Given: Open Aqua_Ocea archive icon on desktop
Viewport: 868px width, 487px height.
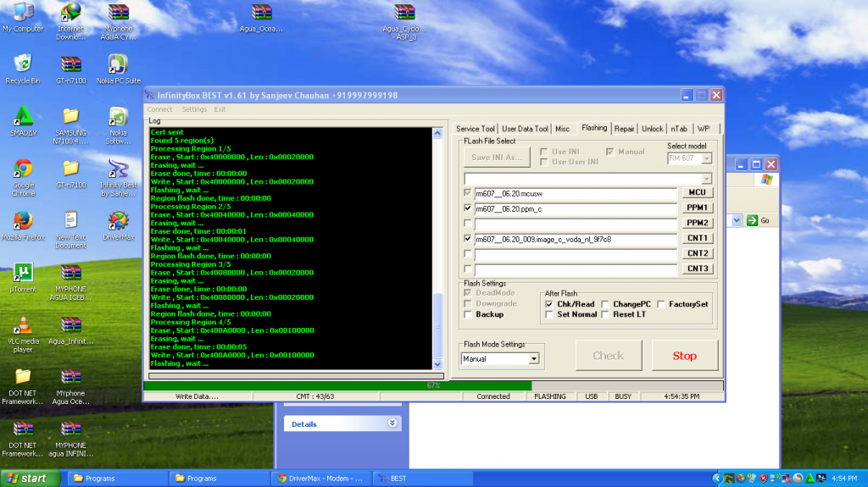Looking at the screenshot, I should (x=261, y=17).
